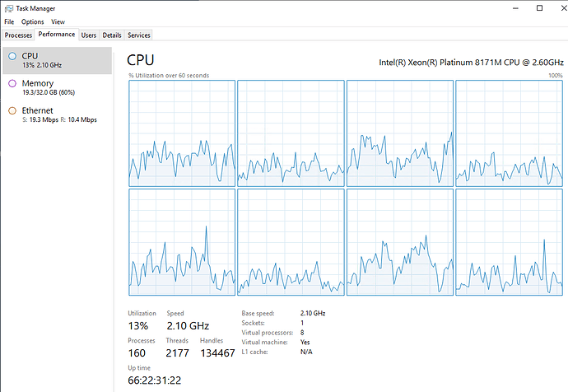Screen dimensions: 568x392
Task: Select the Memory circle icon in sidebar
Action: click(x=12, y=83)
